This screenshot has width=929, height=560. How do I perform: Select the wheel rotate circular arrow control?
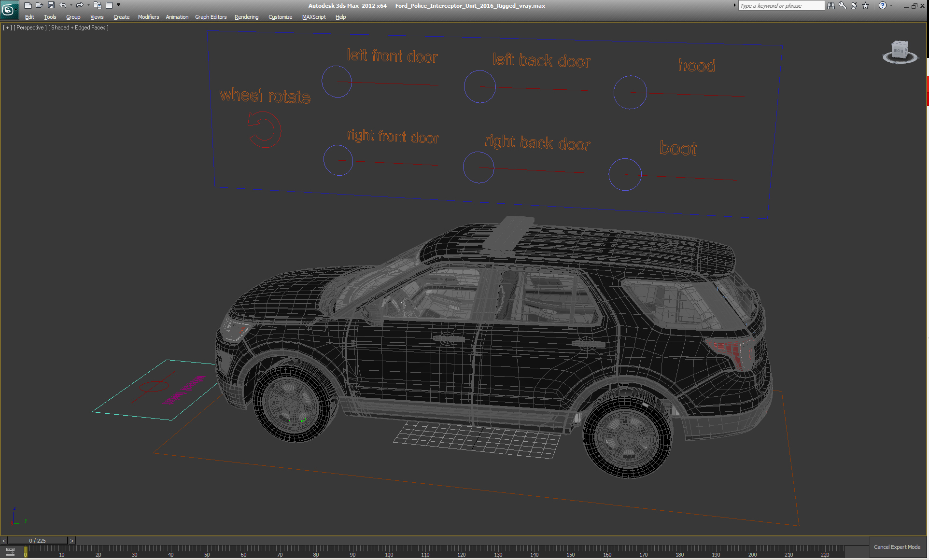(x=264, y=130)
